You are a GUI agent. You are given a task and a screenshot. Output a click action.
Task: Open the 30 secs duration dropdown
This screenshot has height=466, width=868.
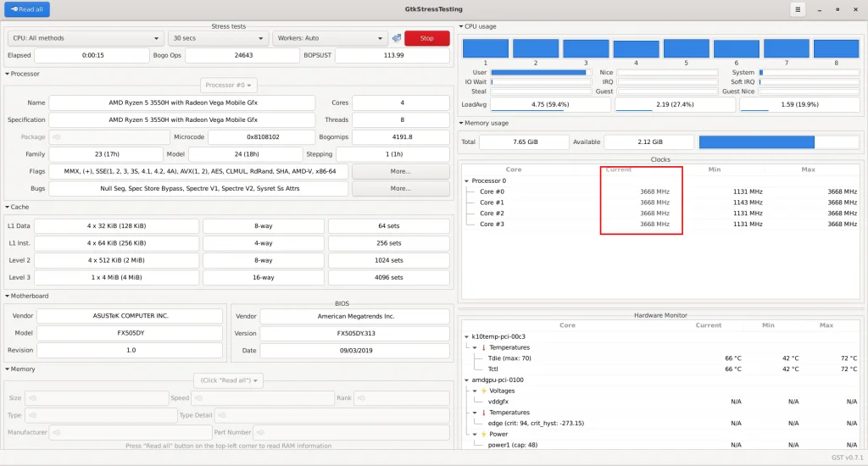click(218, 38)
